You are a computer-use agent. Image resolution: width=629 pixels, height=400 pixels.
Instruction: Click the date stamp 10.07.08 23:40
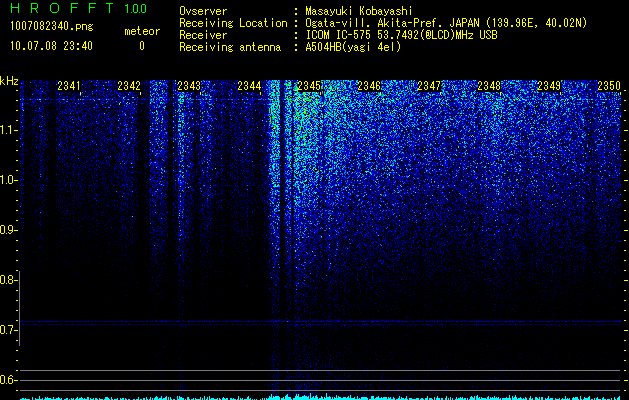[x=51, y=46]
